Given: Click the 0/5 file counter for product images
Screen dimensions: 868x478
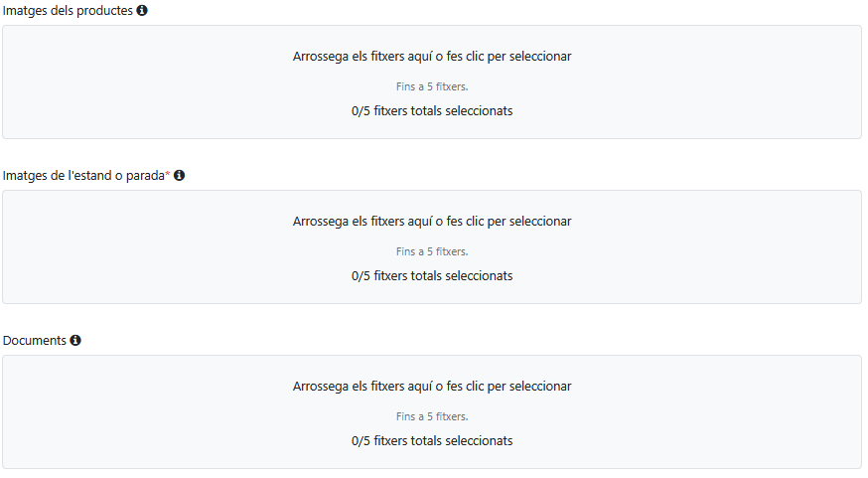Looking at the screenshot, I should (x=432, y=110).
